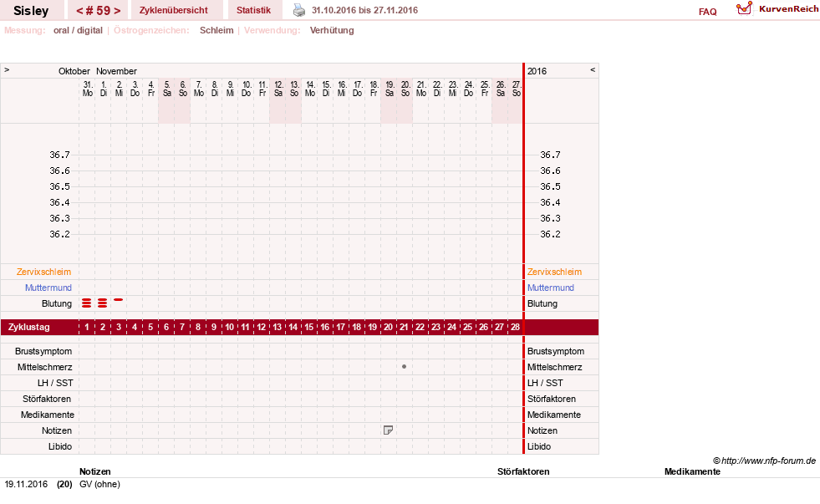Click the left Störfaktoren row label

[x=47, y=399]
